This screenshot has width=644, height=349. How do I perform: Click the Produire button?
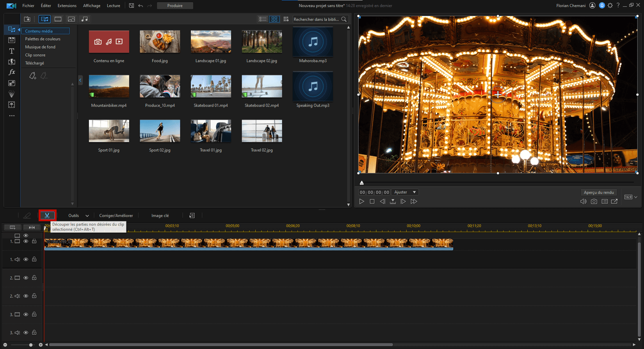tap(175, 6)
